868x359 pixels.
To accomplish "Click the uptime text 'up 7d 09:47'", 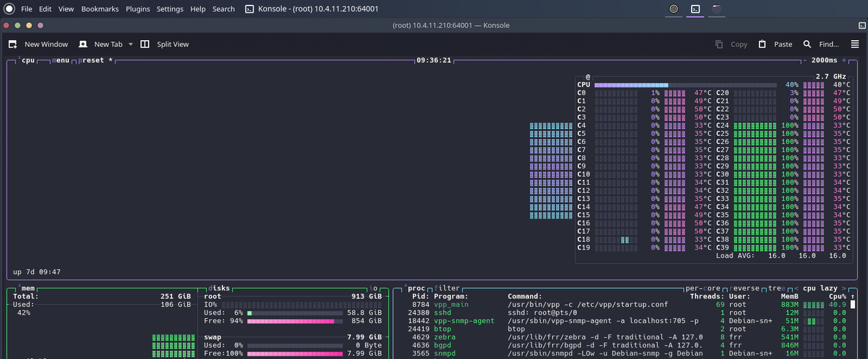I will point(37,272).
